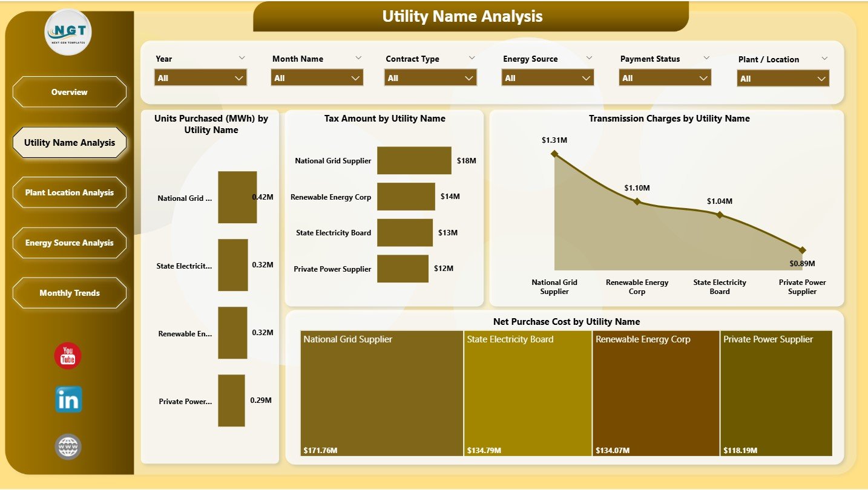Navigate to the Overview page

(x=69, y=92)
